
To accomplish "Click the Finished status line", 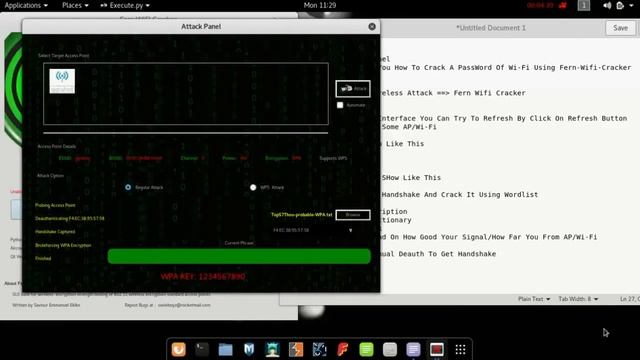I will [x=43, y=258].
